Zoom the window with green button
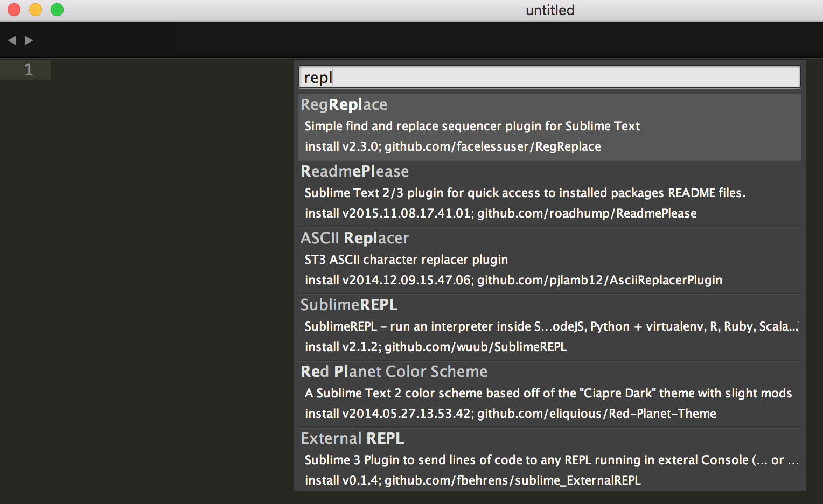 [x=57, y=10]
